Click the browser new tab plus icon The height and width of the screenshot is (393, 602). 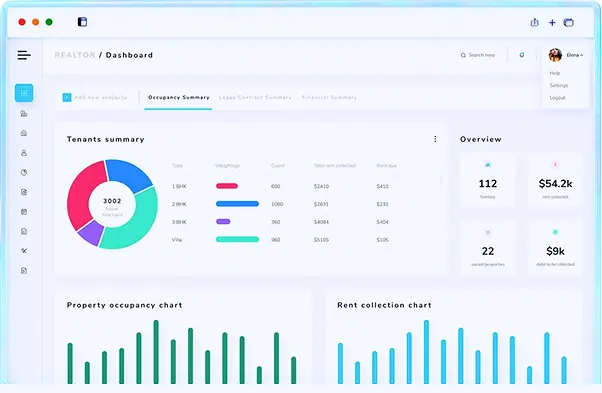coord(552,23)
